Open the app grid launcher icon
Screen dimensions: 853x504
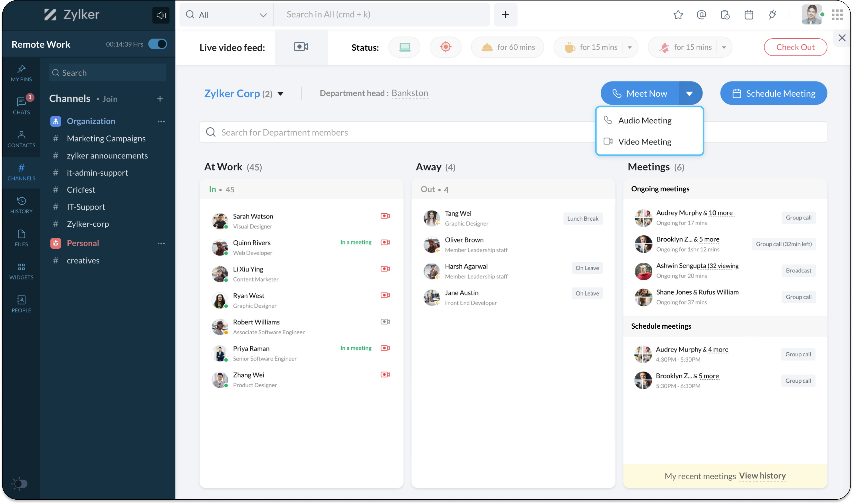pyautogui.click(x=837, y=15)
